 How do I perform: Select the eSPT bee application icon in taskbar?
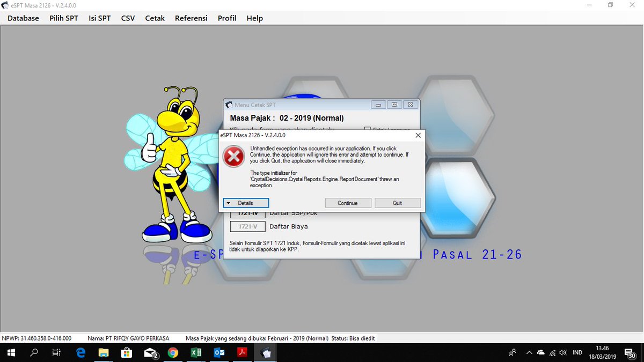click(x=265, y=353)
